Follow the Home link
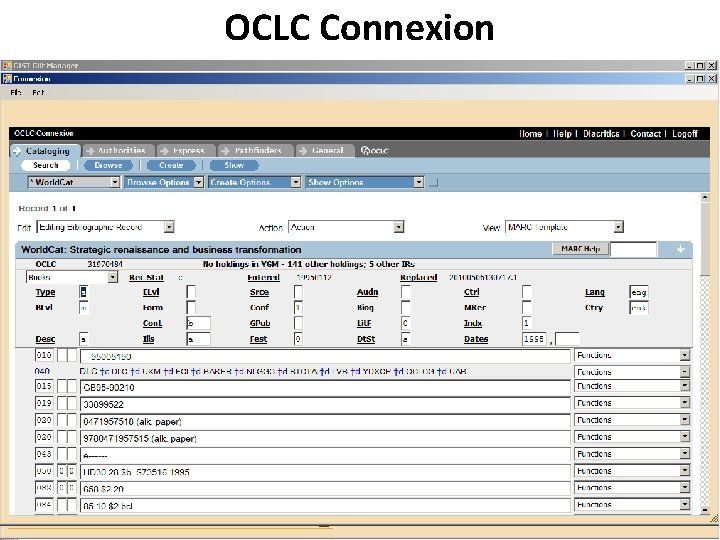The height and width of the screenshot is (540, 720). [x=530, y=134]
